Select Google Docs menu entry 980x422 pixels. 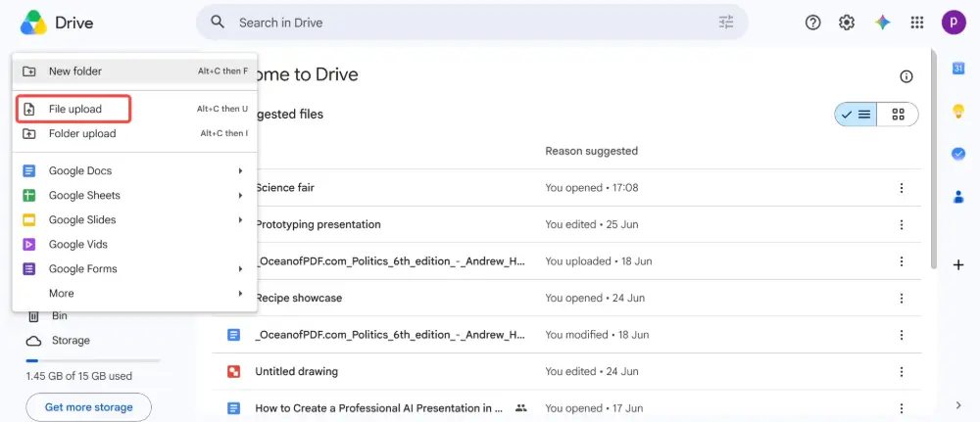[x=134, y=170]
